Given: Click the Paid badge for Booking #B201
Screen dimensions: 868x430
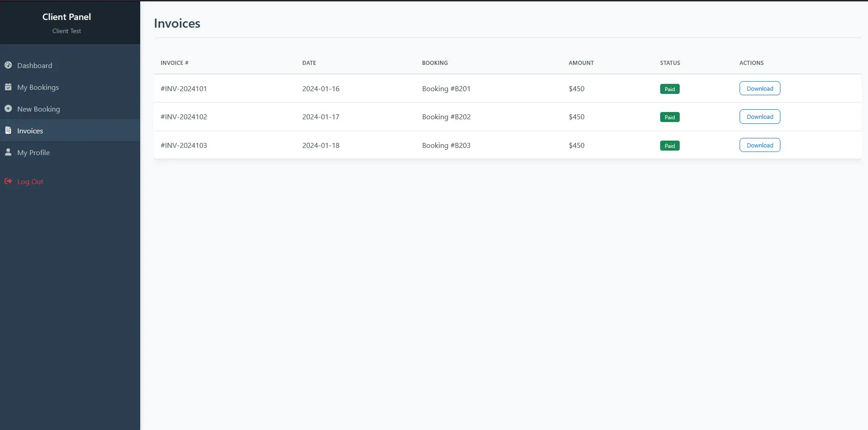Looking at the screenshot, I should 669,89.
